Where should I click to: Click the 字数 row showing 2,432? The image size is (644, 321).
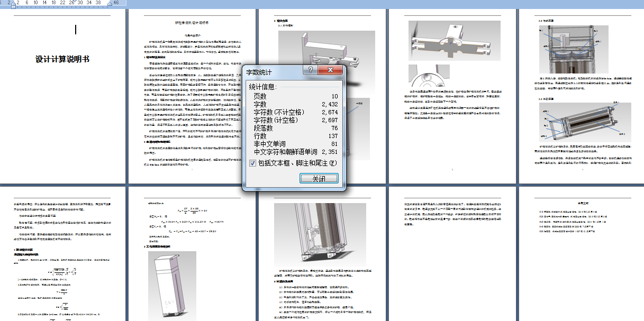click(x=295, y=104)
